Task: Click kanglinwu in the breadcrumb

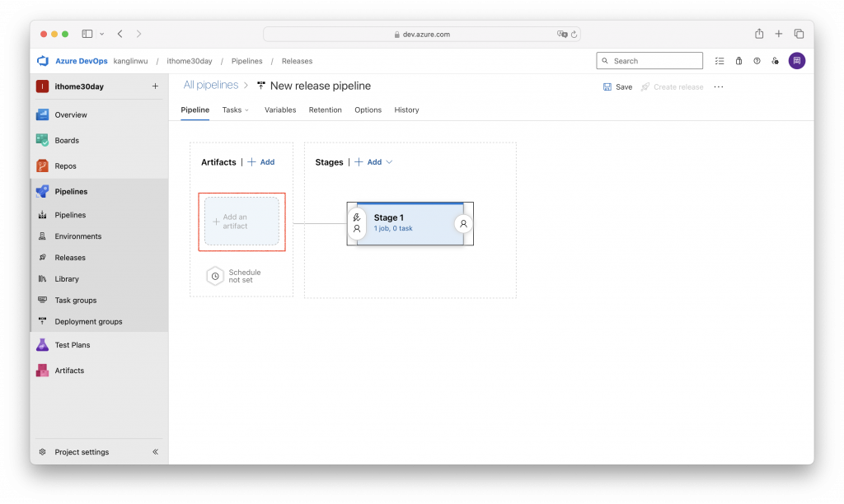Action: coord(130,61)
